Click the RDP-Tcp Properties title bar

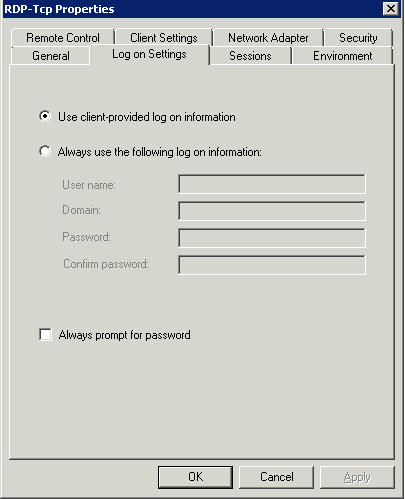point(192,9)
